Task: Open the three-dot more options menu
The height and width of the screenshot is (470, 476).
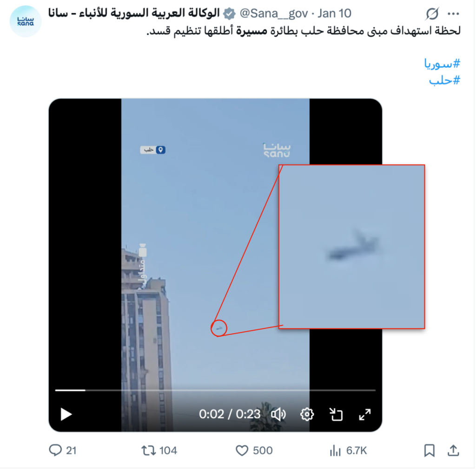Action: pyautogui.click(x=454, y=13)
